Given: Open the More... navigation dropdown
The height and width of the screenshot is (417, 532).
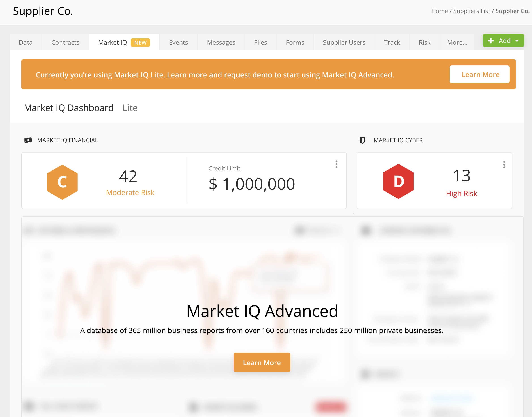Looking at the screenshot, I should coord(457,42).
